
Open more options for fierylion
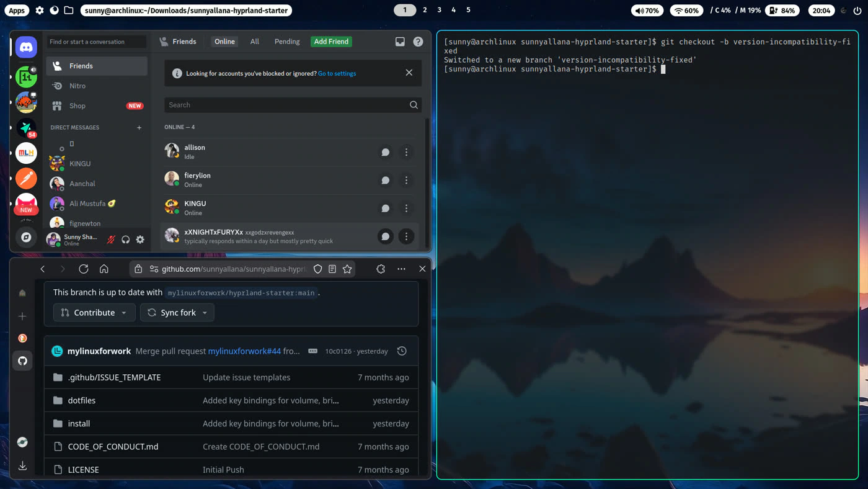(x=406, y=180)
